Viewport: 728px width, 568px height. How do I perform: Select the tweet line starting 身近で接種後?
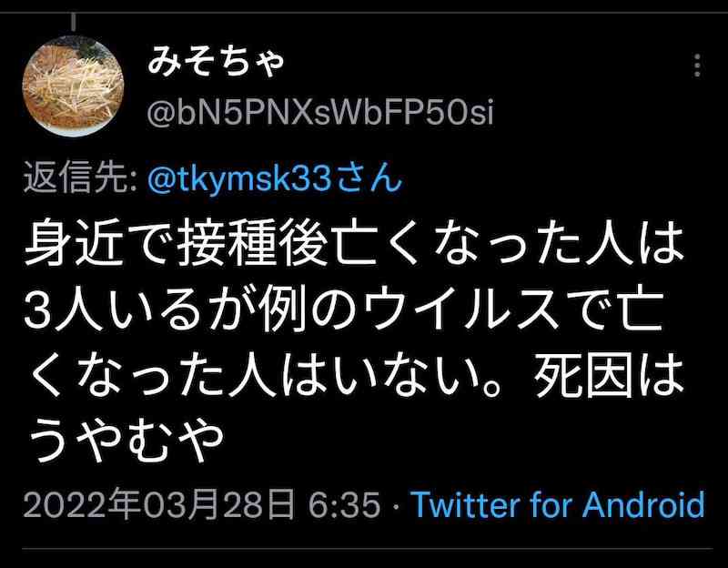[354, 243]
